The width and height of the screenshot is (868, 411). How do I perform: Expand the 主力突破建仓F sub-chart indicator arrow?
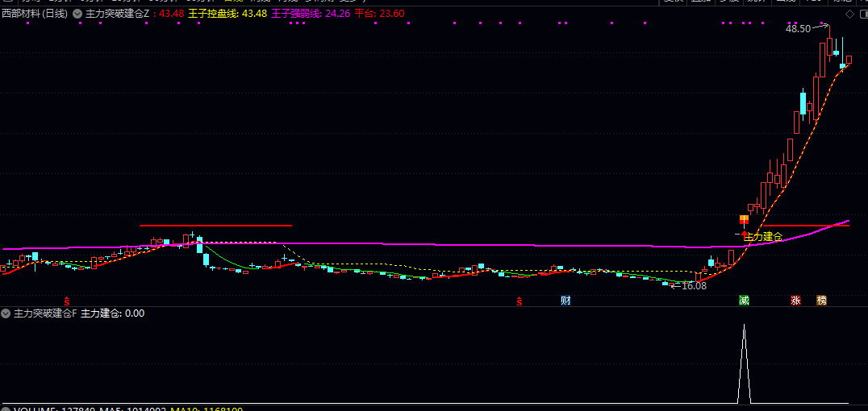click(x=6, y=313)
